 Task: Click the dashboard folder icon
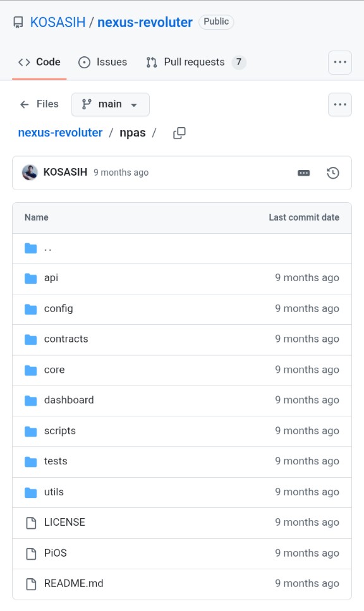[x=31, y=401]
